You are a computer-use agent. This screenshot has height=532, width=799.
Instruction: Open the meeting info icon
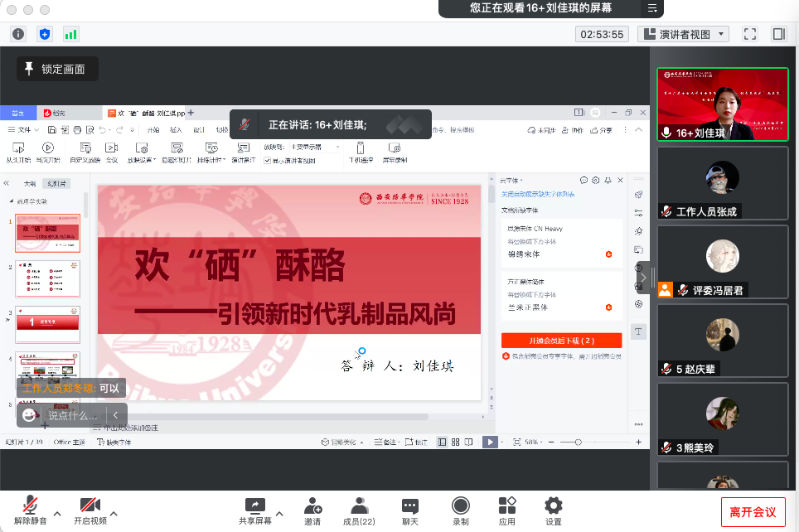click(x=18, y=34)
